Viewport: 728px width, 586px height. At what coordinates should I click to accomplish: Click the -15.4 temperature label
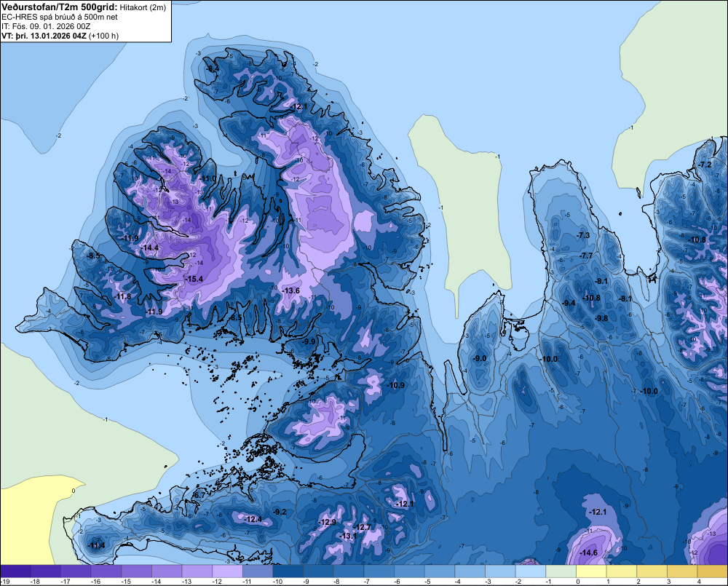[194, 279]
